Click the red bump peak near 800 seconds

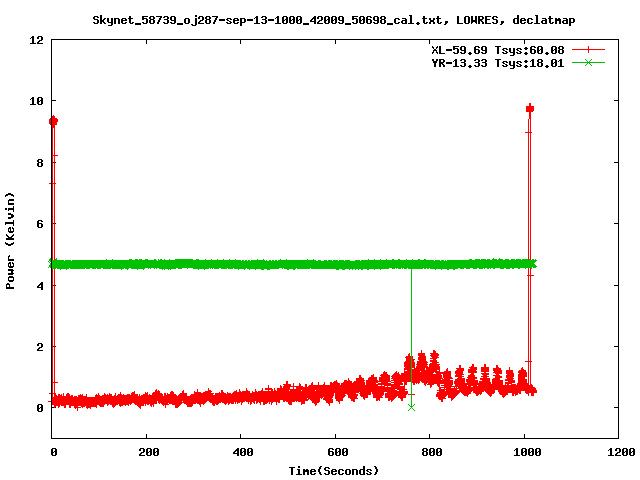(x=434, y=354)
